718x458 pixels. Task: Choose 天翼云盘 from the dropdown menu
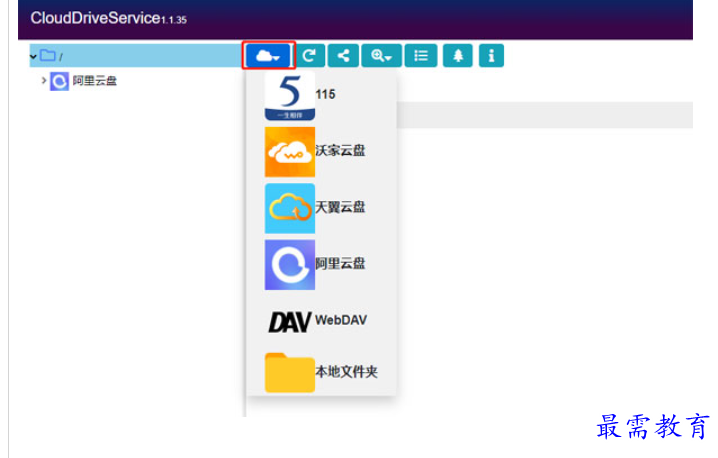[x=340, y=207]
